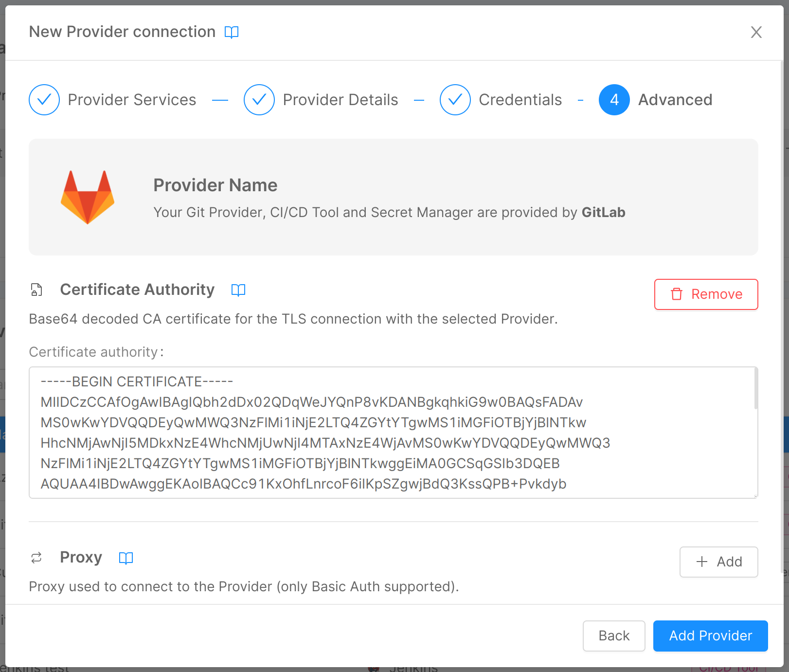Switch to the Credentials step
The height and width of the screenshot is (672, 789).
[x=520, y=100]
